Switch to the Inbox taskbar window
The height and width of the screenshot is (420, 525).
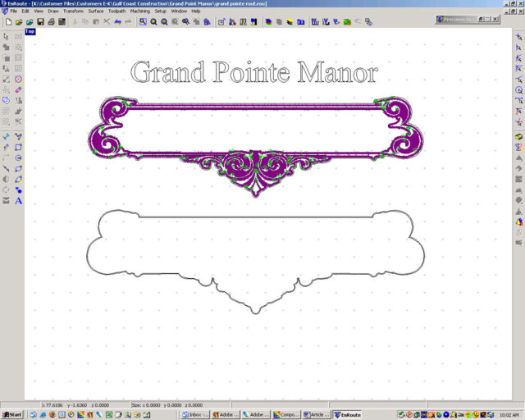[197, 414]
